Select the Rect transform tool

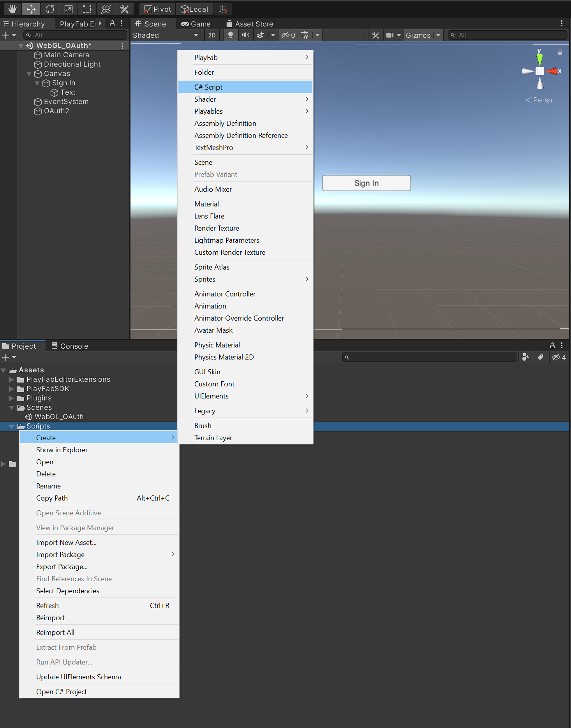pos(87,9)
